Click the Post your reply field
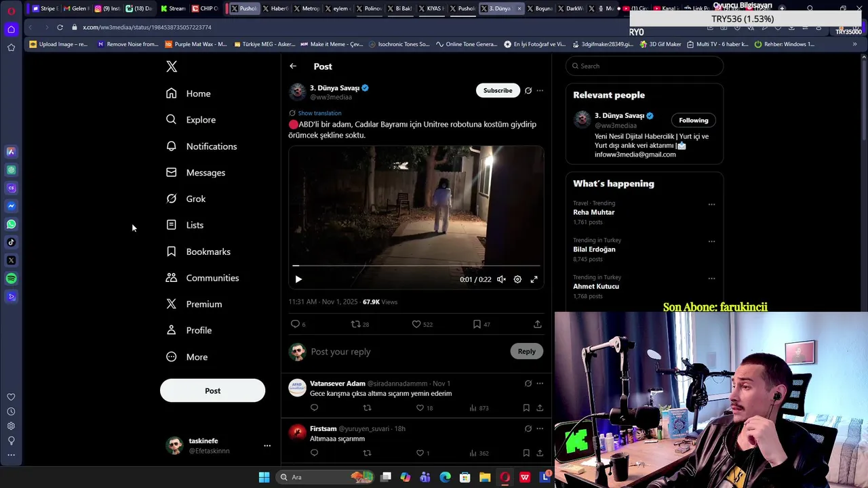 [x=407, y=352]
